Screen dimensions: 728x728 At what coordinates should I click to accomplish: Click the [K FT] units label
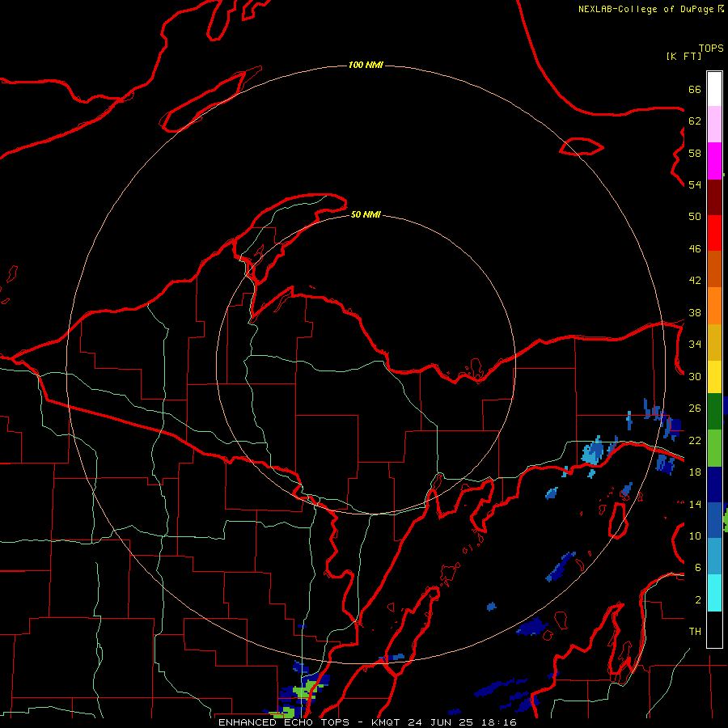pyautogui.click(x=684, y=56)
